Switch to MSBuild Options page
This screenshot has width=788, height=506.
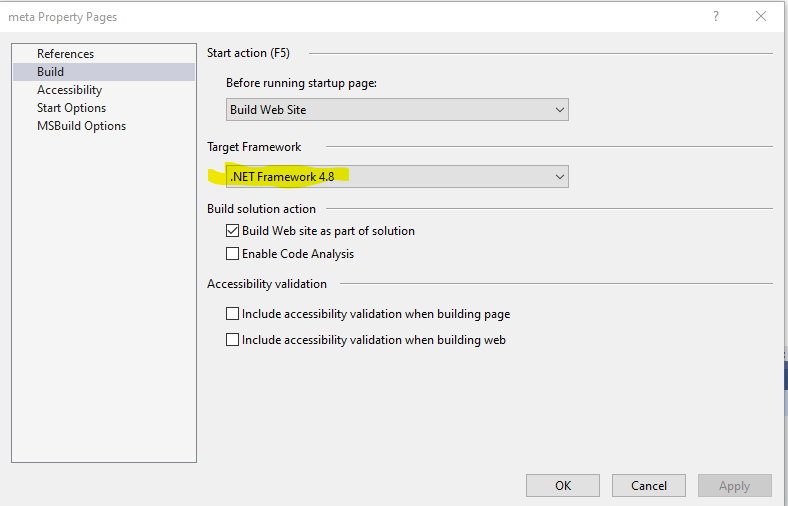click(81, 126)
